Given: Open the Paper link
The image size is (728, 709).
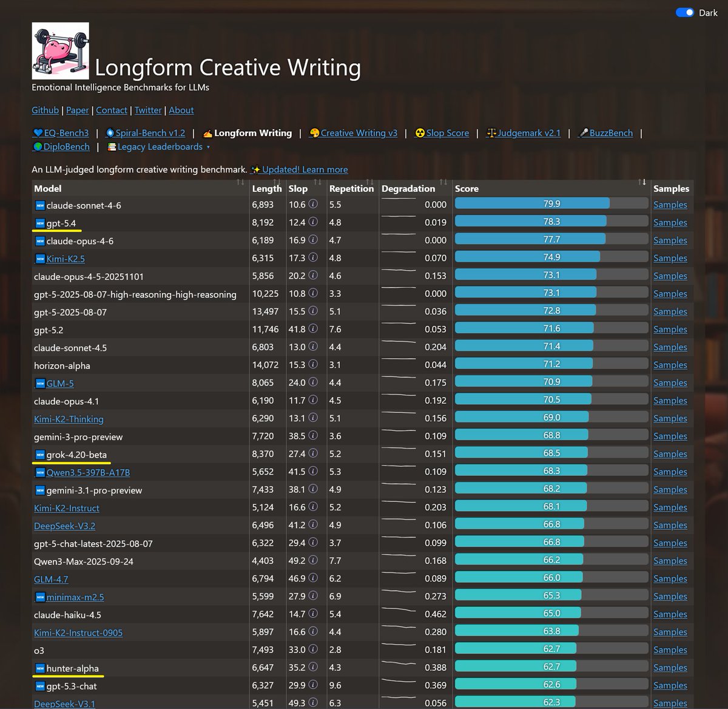Looking at the screenshot, I should pyautogui.click(x=78, y=110).
